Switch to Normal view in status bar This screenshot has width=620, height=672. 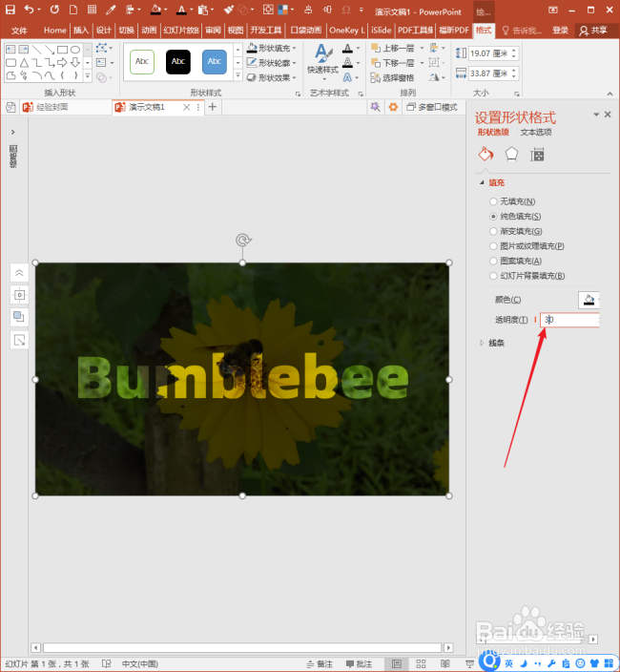397,663
